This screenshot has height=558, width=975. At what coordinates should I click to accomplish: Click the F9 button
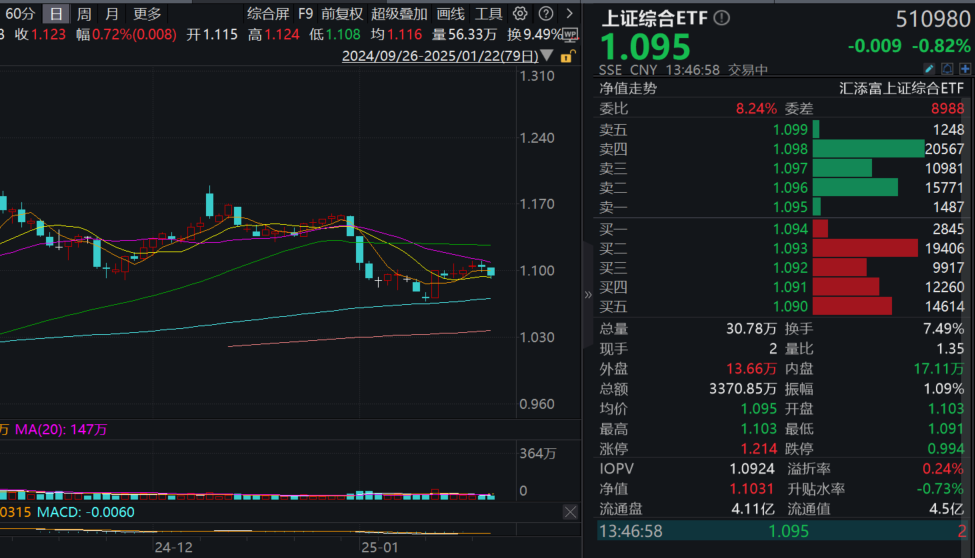[x=305, y=14]
